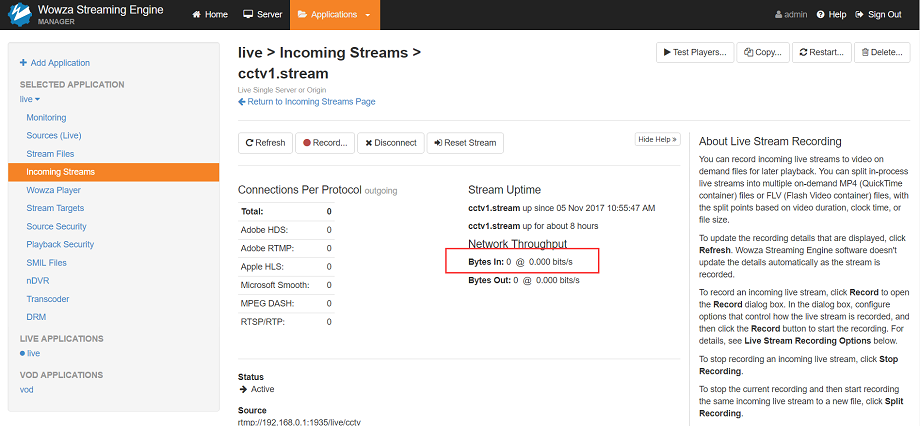Click the About Live Stream Recording heading
This screenshot has width=920, height=426.
770,141
